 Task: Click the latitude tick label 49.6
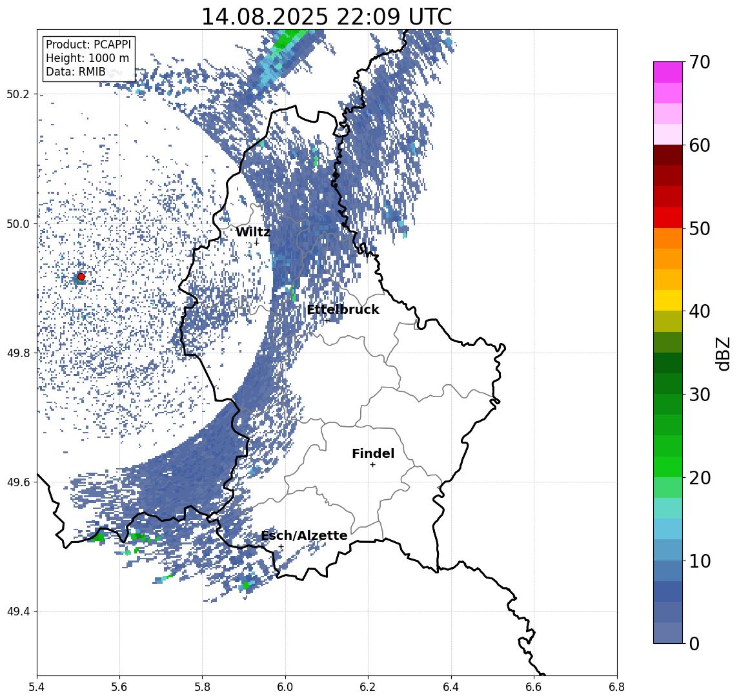click(18, 482)
